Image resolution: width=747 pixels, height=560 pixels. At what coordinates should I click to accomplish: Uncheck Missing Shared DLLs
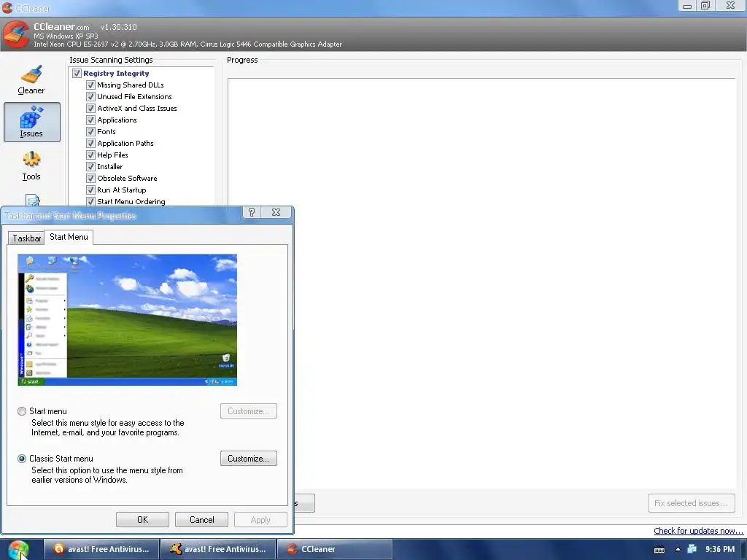click(90, 85)
